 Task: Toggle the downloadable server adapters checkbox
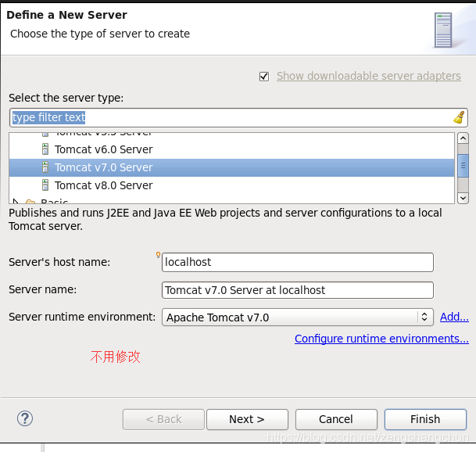[x=264, y=76]
